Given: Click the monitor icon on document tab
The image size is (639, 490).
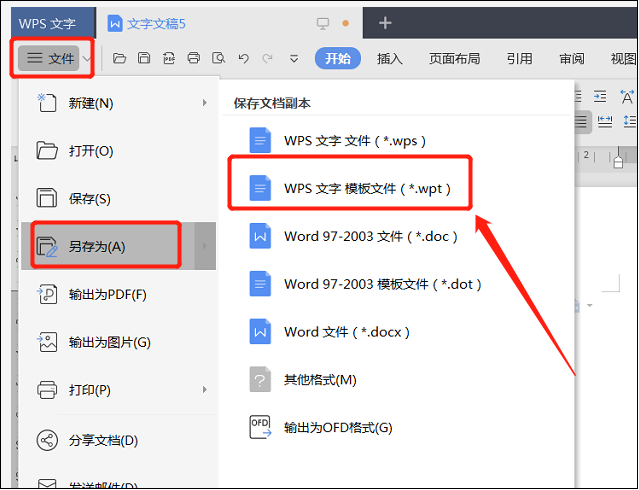Looking at the screenshot, I should pyautogui.click(x=322, y=24).
